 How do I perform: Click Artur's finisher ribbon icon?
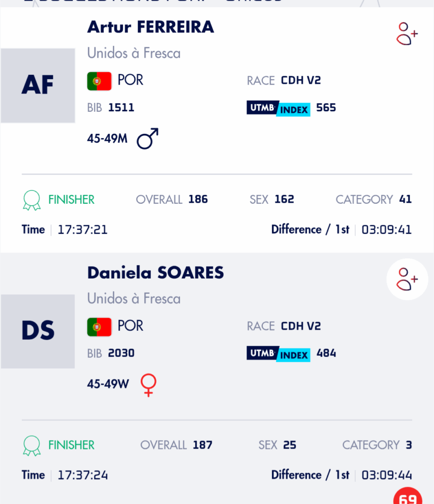32,200
